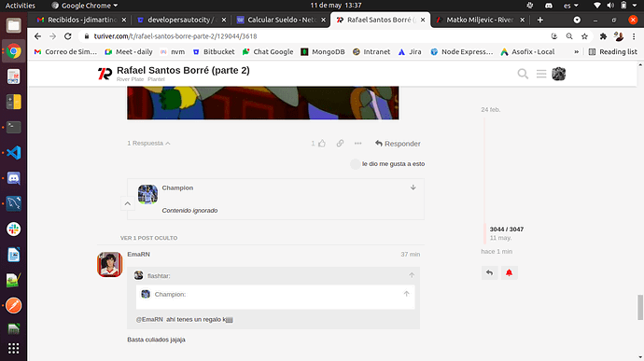Open Meet - daily bookmark
Image resolution: width=644 pixels, height=361 pixels.
(129, 51)
